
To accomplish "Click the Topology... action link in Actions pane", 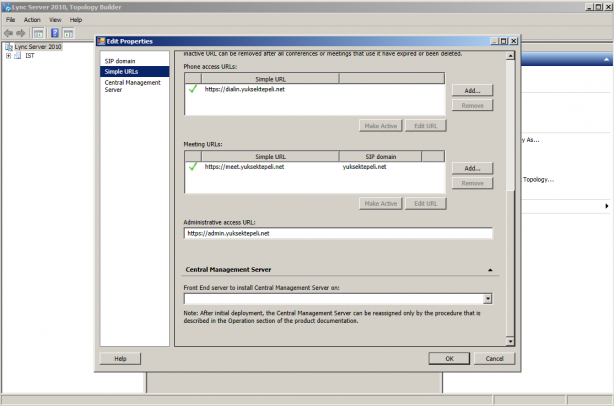I will (538, 180).
